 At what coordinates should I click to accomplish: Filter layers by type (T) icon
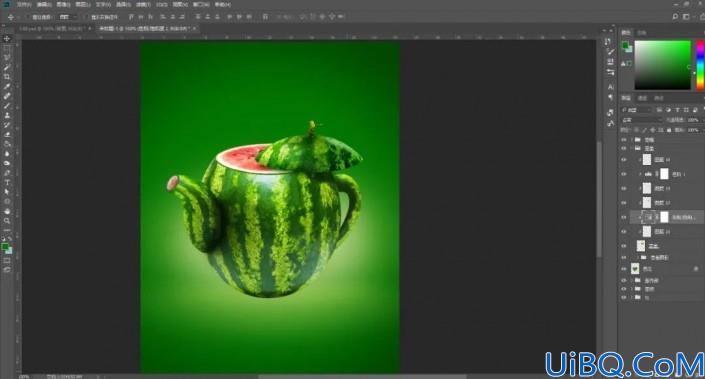tap(677, 110)
